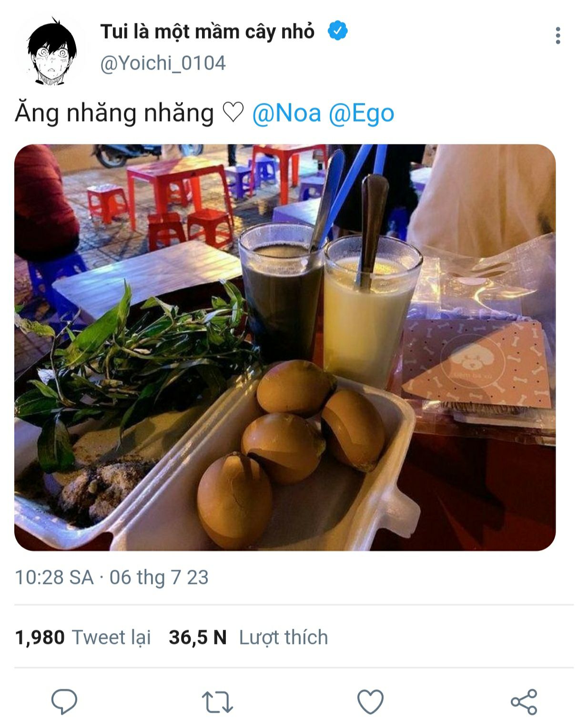Tap the share icon below the tweet

[524, 702]
